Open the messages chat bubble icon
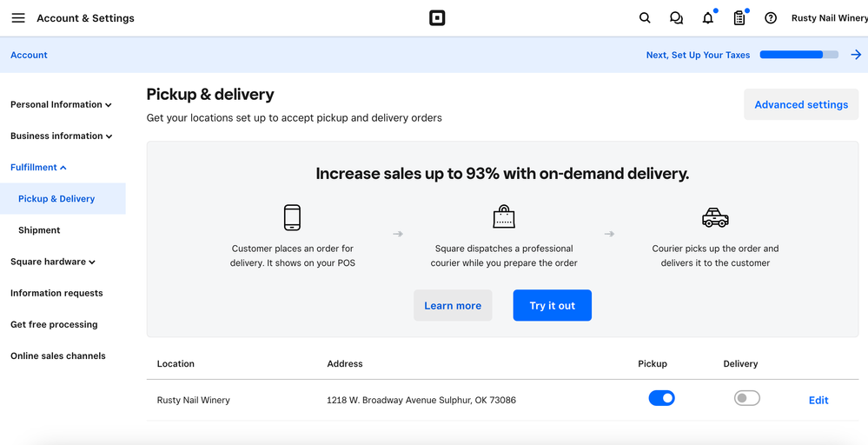The height and width of the screenshot is (445, 868). point(676,18)
